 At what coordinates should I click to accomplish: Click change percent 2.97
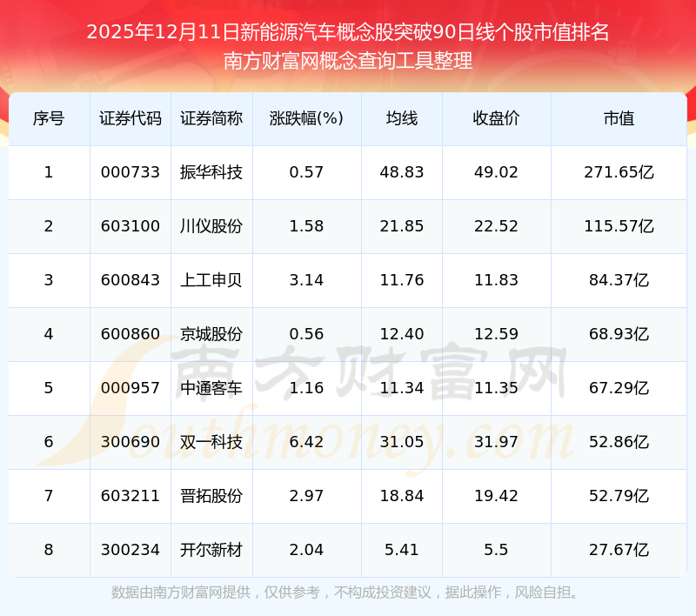306,496
